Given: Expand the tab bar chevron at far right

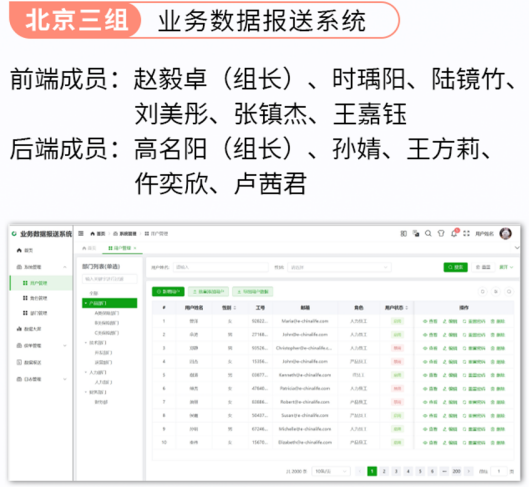Looking at the screenshot, I should tap(517, 248).
